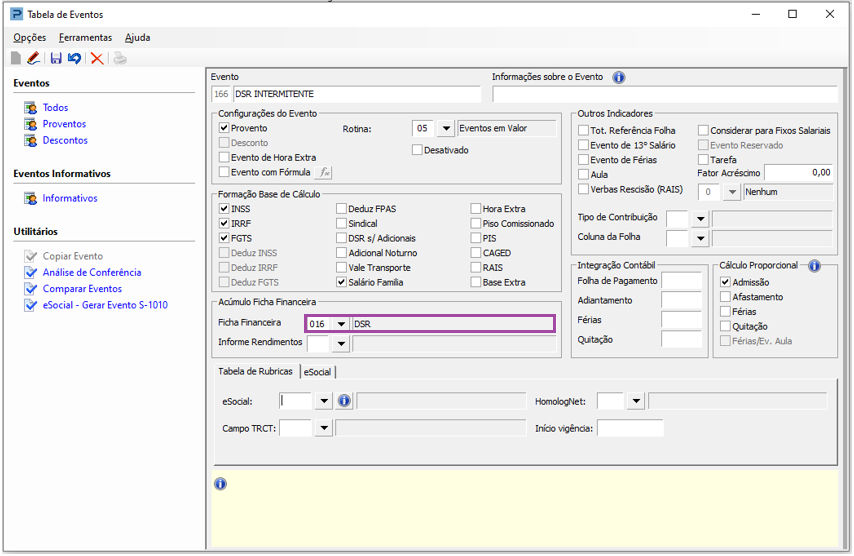Click the Início vigência input field
This screenshot has width=854, height=556.
(x=630, y=428)
